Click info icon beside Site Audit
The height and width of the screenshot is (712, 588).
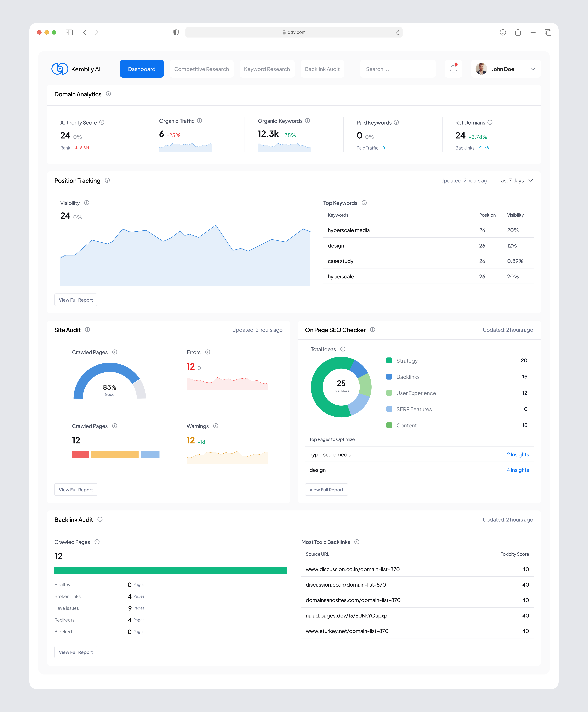[87, 329]
